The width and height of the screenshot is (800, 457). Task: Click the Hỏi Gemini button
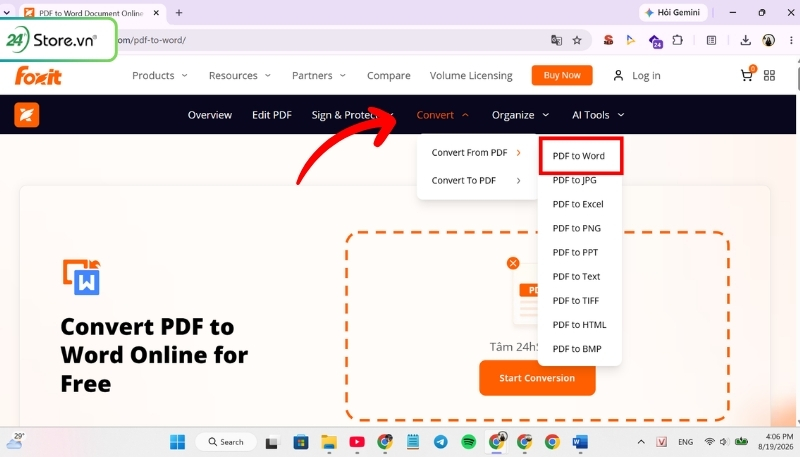click(x=673, y=12)
